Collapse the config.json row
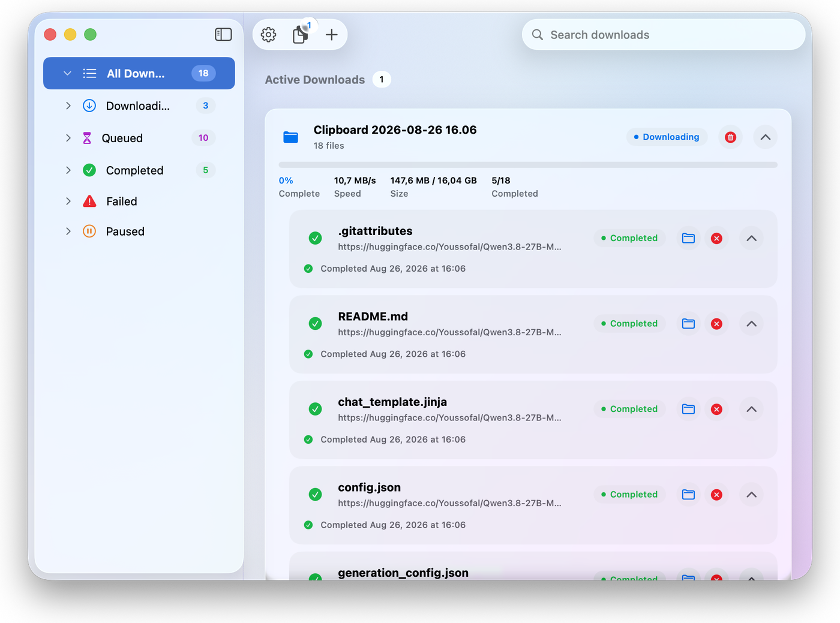This screenshot has height=623, width=840. (x=751, y=495)
